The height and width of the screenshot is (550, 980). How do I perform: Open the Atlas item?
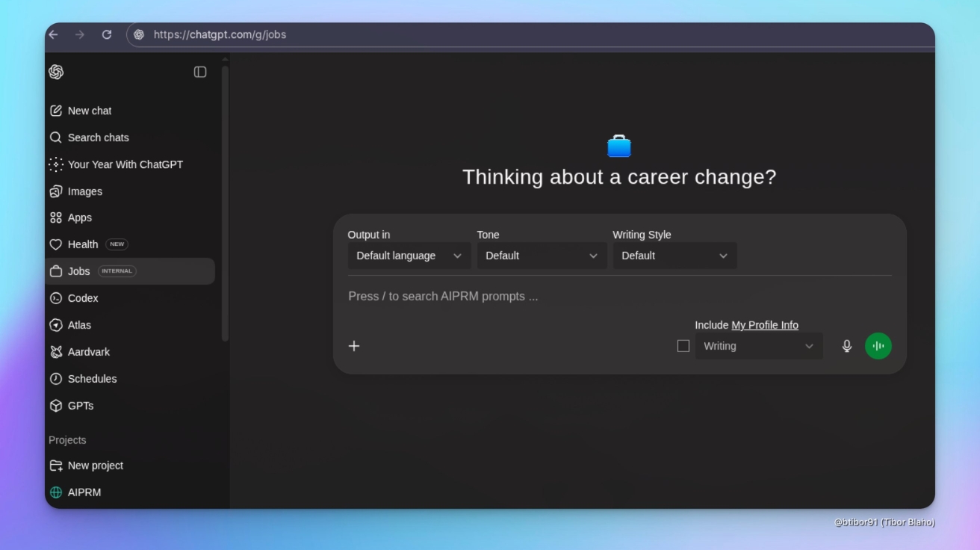coord(81,325)
